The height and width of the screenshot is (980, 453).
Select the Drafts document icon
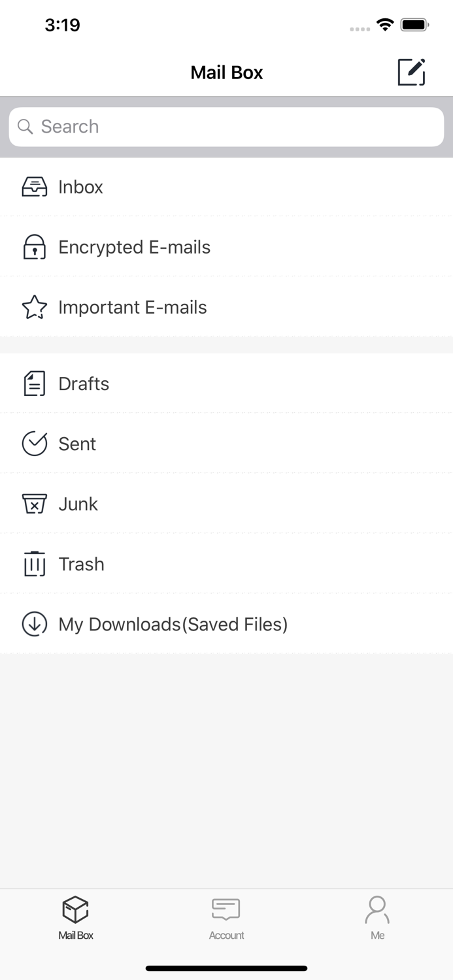(x=34, y=384)
